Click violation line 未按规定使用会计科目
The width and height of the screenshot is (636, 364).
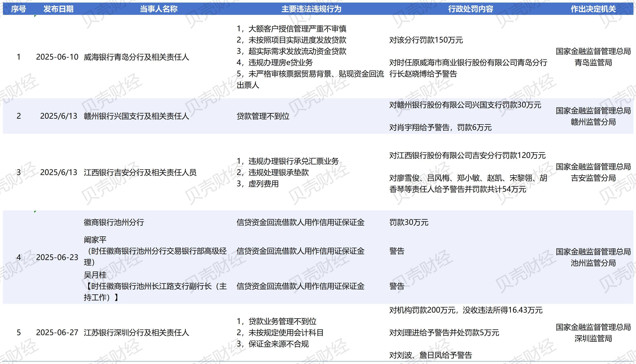tap(280, 333)
